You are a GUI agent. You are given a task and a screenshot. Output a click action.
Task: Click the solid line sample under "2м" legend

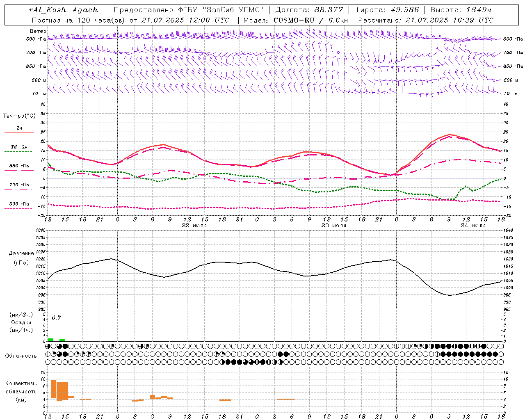(19, 133)
